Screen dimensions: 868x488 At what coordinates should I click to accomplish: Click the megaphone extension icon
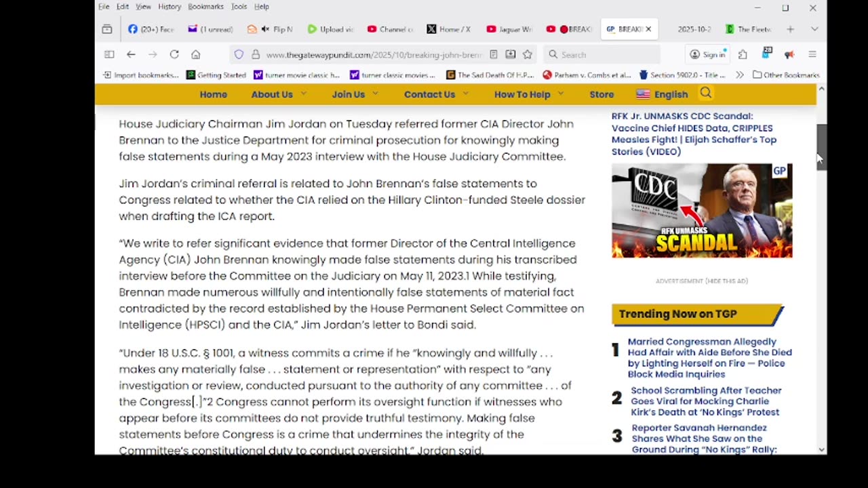pyautogui.click(x=789, y=54)
